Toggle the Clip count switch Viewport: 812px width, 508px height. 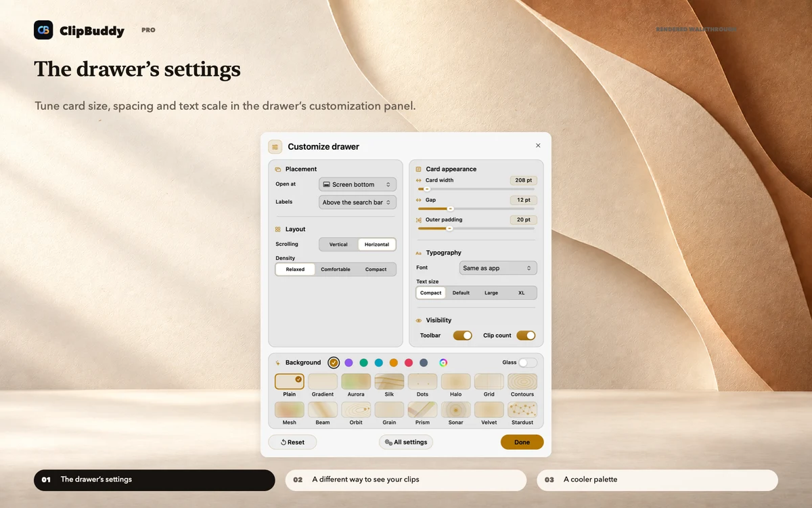[526, 335]
